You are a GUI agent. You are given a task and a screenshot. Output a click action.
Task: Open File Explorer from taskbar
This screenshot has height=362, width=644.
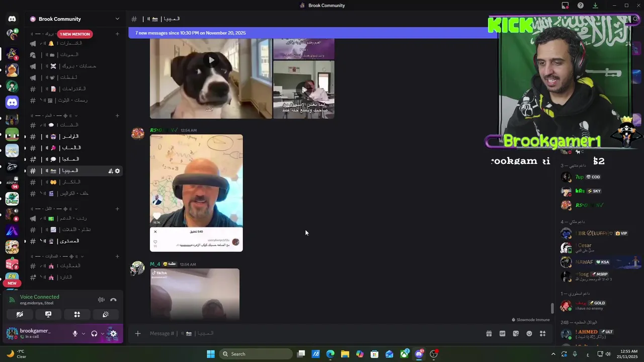(x=345, y=354)
